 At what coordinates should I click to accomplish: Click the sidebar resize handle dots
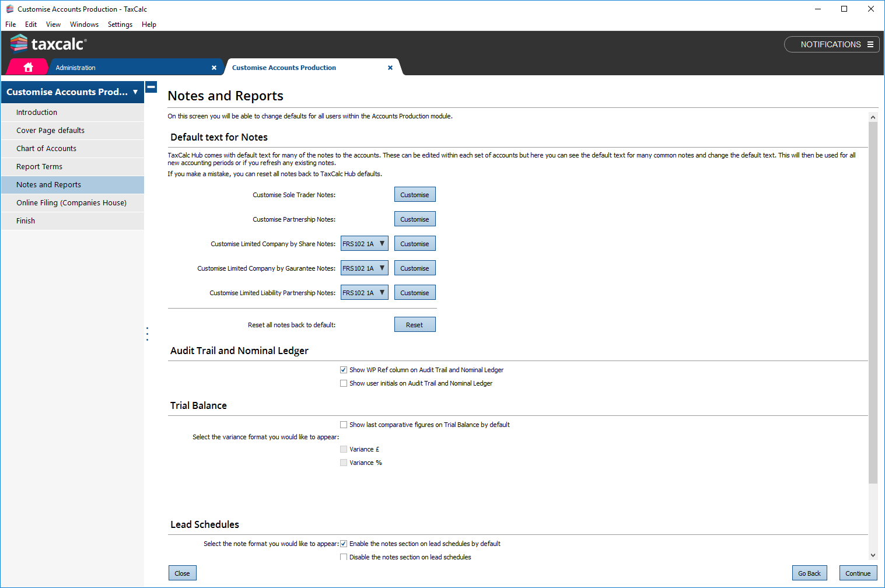(x=147, y=334)
